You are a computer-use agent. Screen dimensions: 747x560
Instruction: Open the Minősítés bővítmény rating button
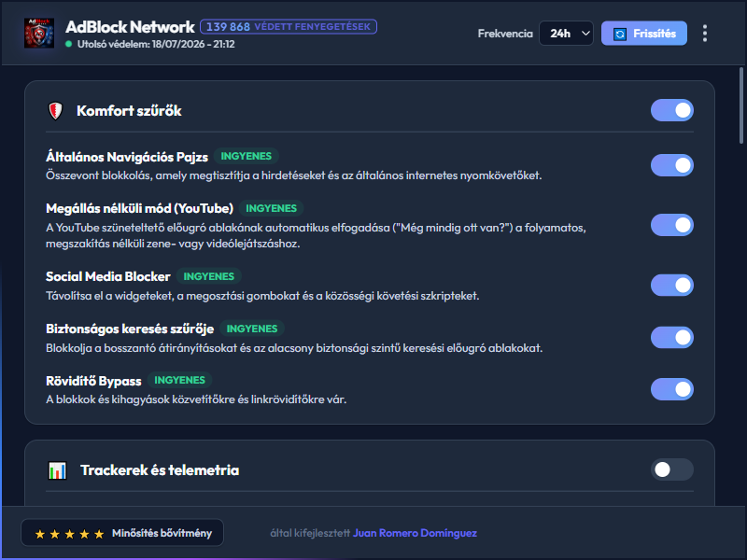pos(122,533)
